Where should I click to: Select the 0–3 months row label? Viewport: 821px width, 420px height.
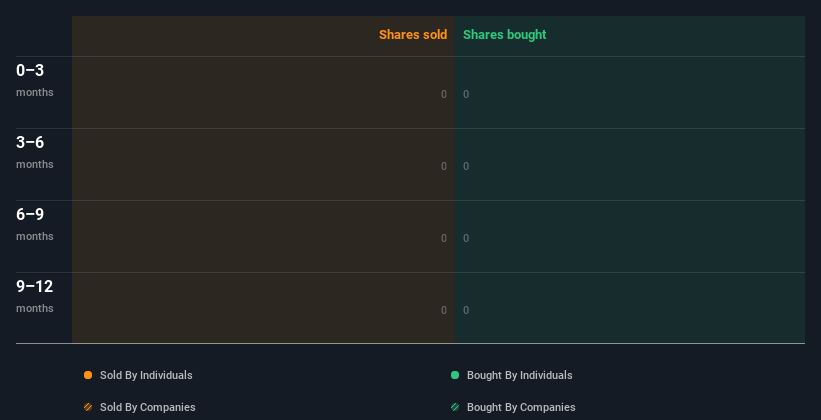(x=35, y=80)
